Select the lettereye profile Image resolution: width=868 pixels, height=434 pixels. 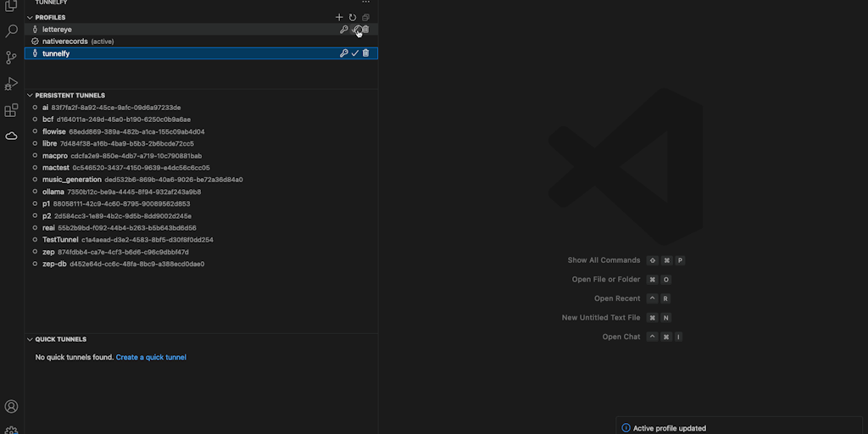point(202,30)
